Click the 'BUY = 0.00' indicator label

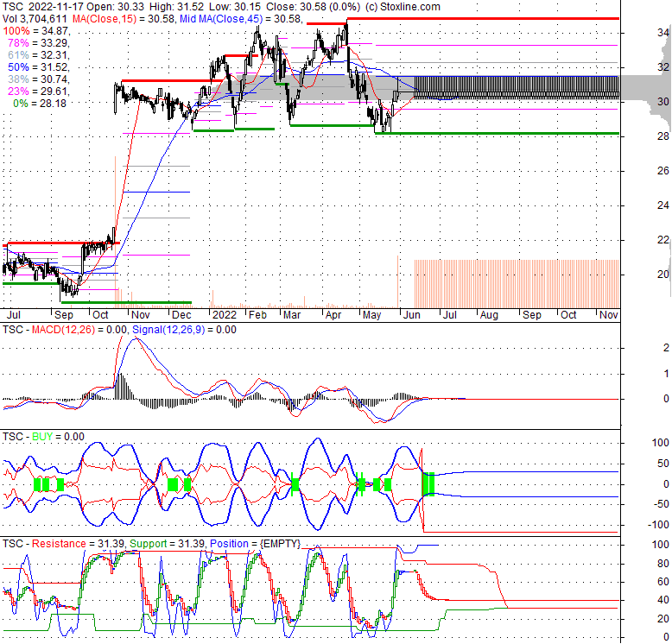coord(58,436)
